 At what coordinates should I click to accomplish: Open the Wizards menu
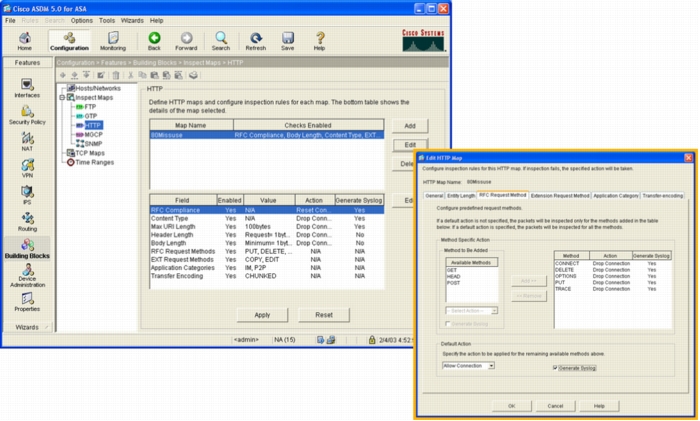[132, 21]
